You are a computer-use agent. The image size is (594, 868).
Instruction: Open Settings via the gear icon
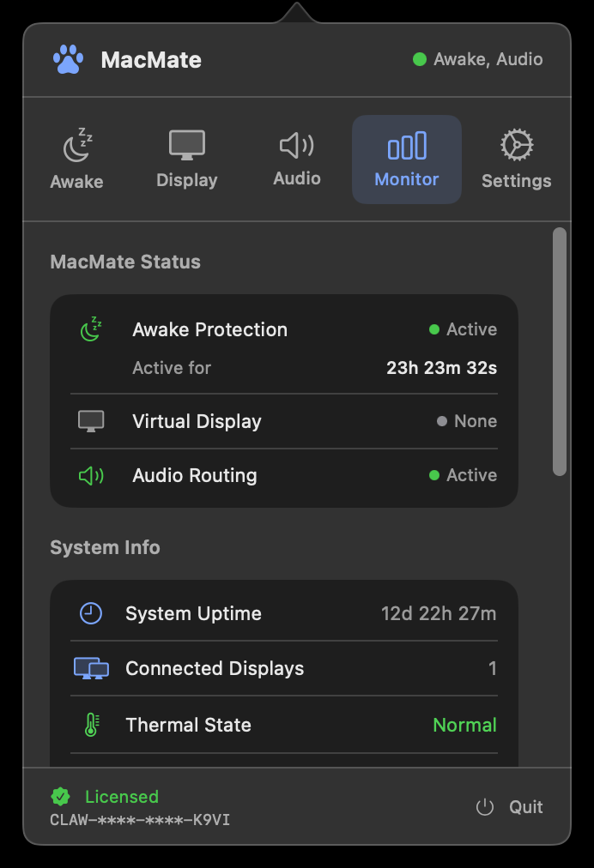click(516, 144)
